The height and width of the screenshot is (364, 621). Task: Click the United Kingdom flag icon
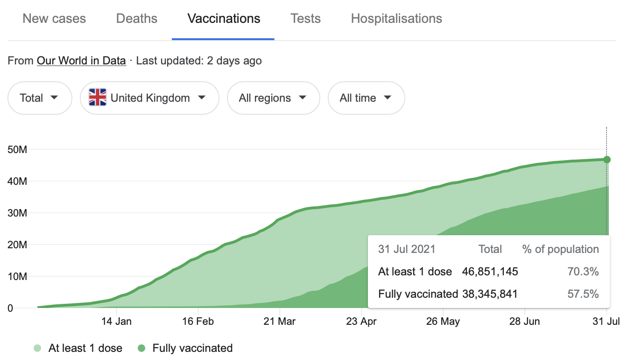pyautogui.click(x=98, y=98)
